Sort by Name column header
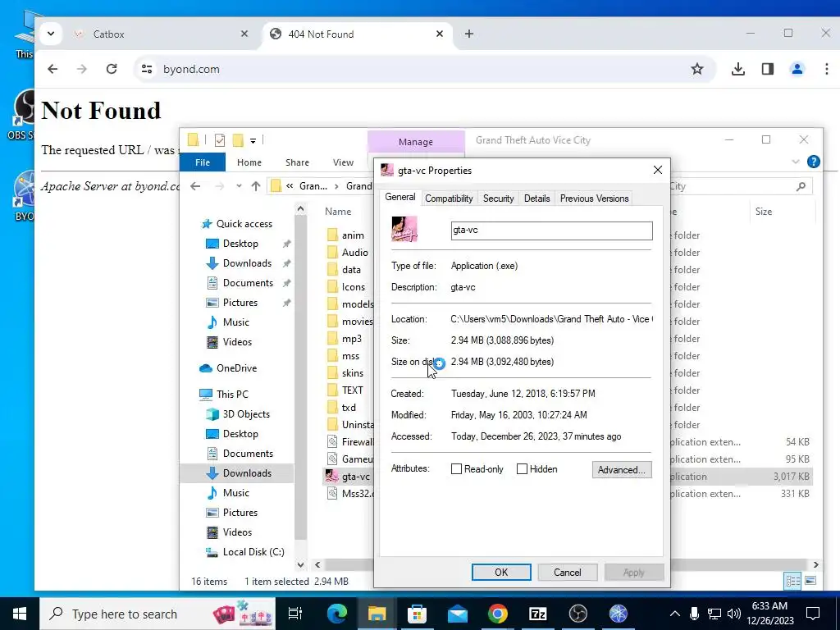840x630 pixels. (x=338, y=212)
